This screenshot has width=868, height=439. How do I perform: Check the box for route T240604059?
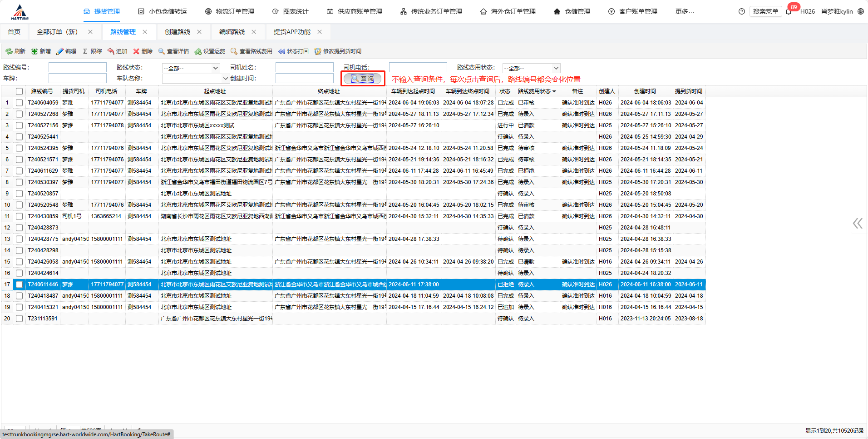click(x=19, y=103)
